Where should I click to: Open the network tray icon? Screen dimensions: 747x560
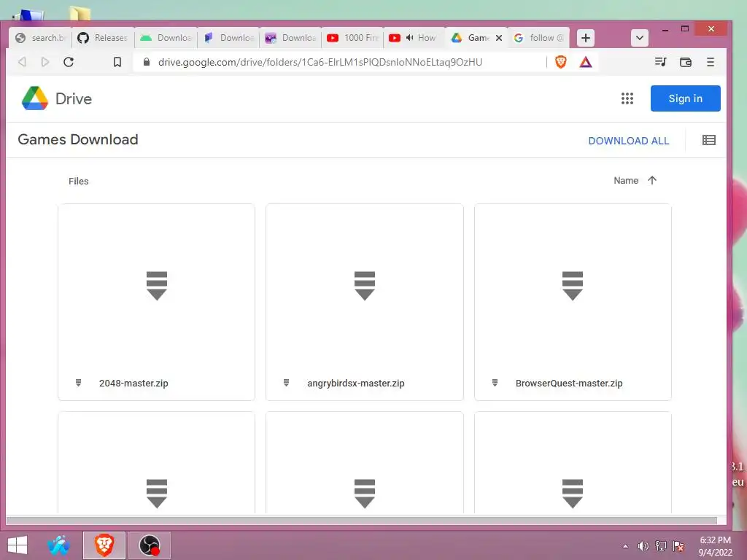(661, 545)
